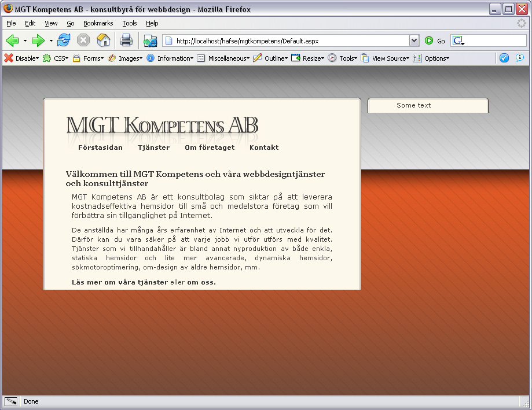
Task: Reload the page with the Refresh icon
Action: coord(64,40)
